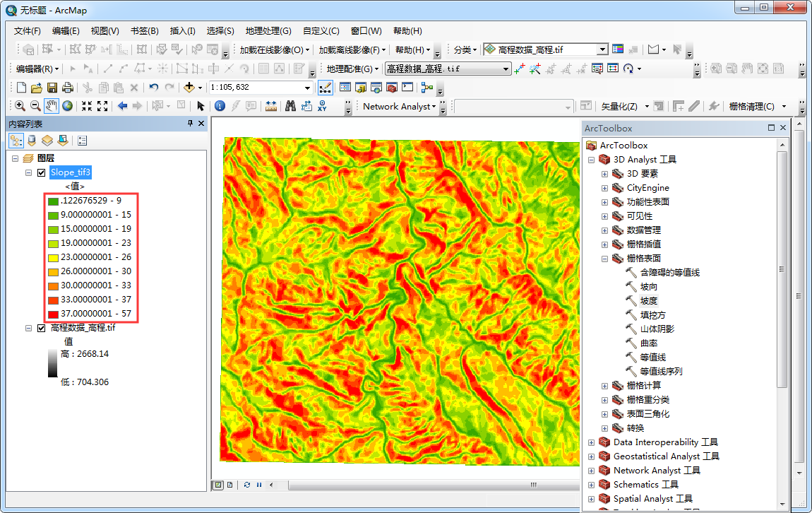Click the Go To XY tool
Screen dimensions: 812x513
[322, 106]
